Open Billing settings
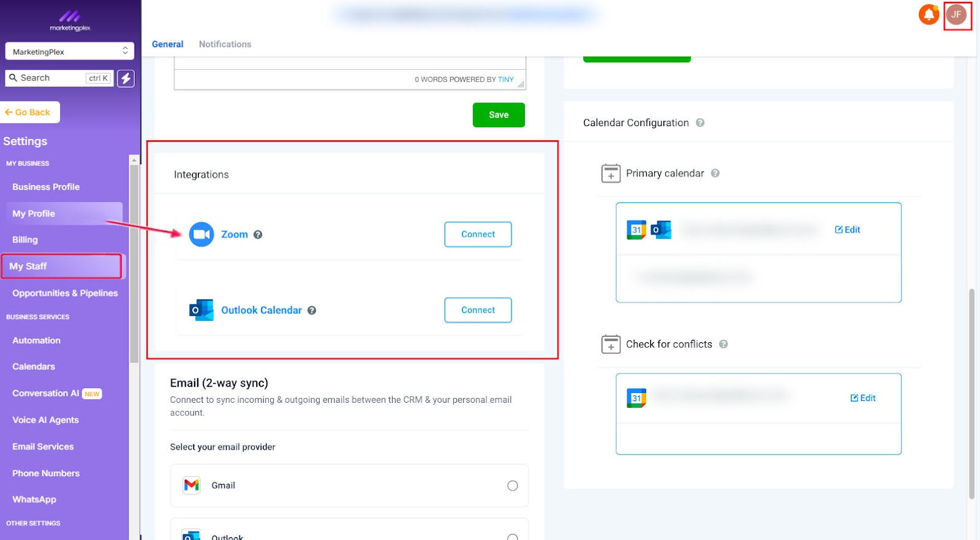The width and height of the screenshot is (980, 540). tap(25, 240)
